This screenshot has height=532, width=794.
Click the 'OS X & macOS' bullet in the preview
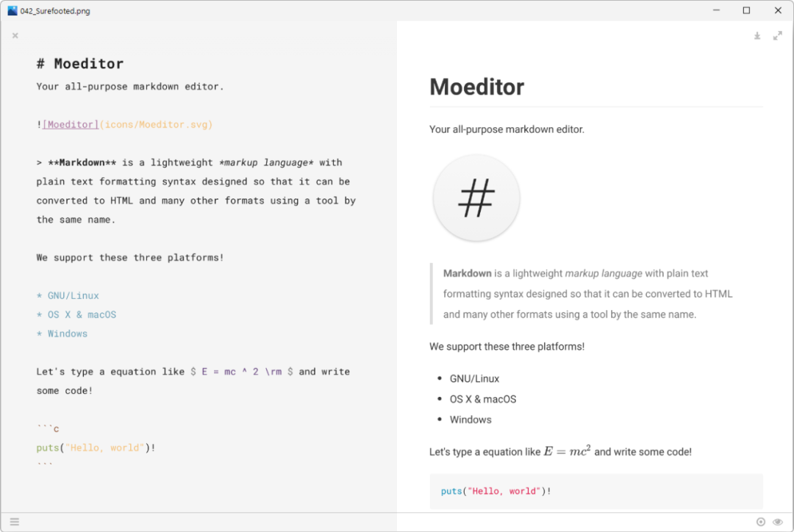click(x=483, y=399)
